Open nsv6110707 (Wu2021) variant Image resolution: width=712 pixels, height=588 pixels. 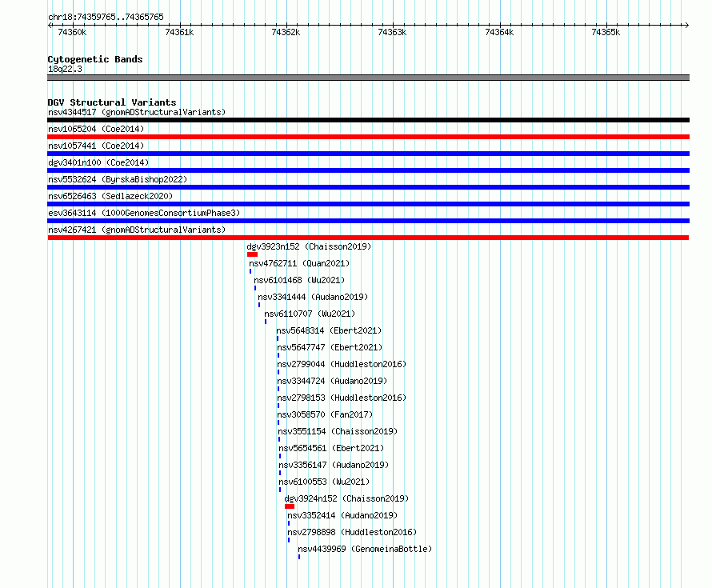click(310, 314)
